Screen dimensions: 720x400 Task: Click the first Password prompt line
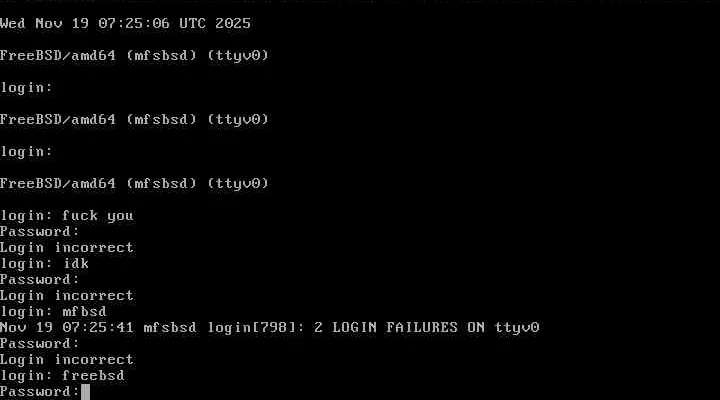(39, 231)
